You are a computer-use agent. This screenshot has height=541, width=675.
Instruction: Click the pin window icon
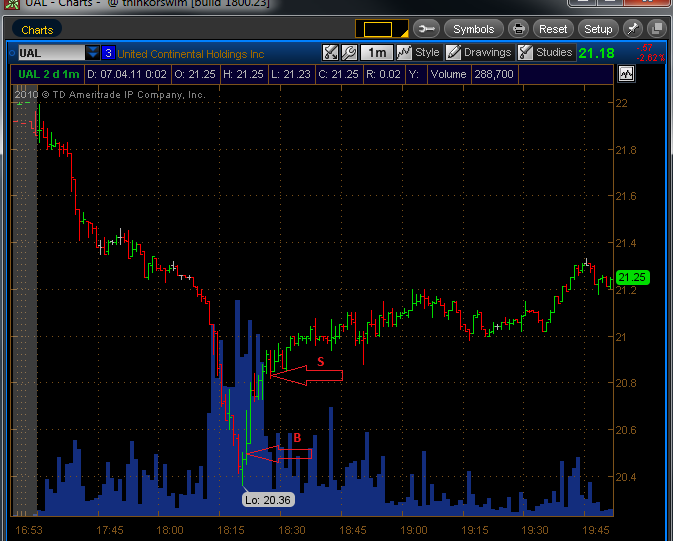pyautogui.click(x=632, y=29)
